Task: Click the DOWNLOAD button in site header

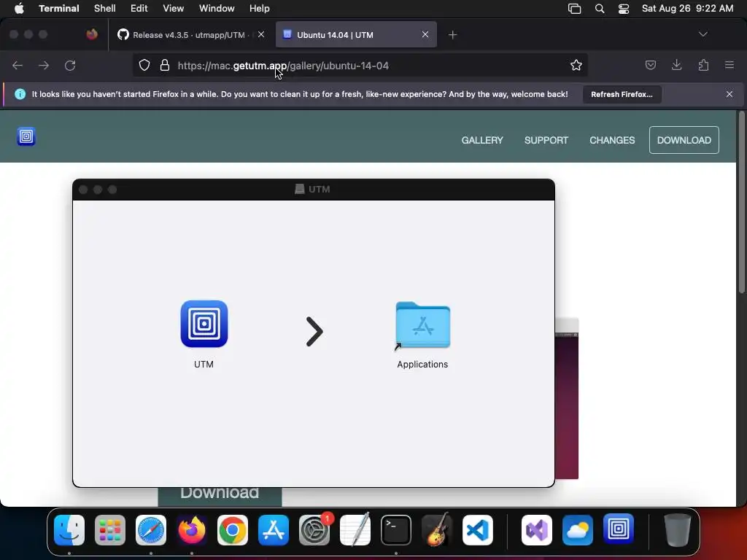Action: tap(684, 140)
